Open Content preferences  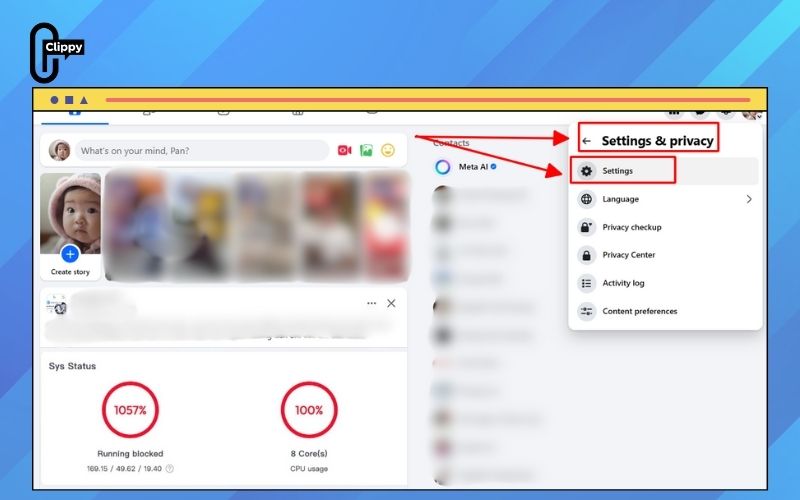point(664,311)
